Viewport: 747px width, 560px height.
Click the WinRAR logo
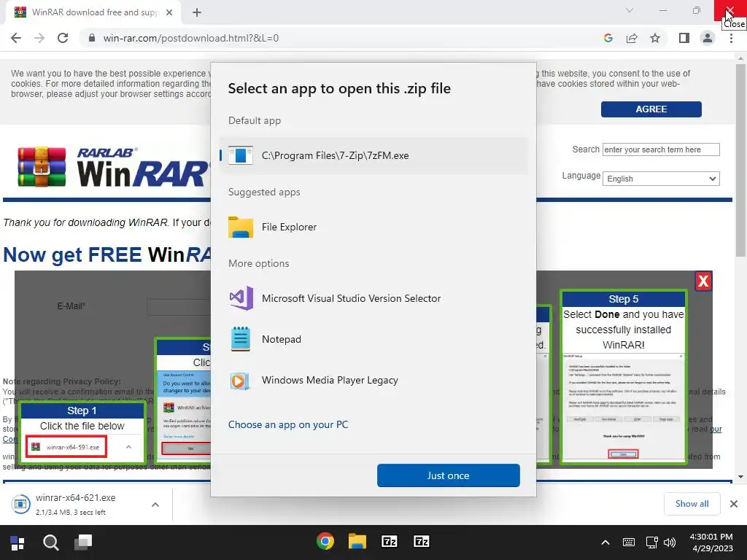coord(112,167)
